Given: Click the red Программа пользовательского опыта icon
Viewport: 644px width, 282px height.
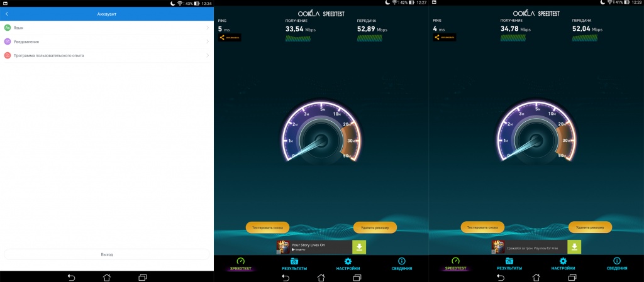Looking at the screenshot, I should coord(8,55).
